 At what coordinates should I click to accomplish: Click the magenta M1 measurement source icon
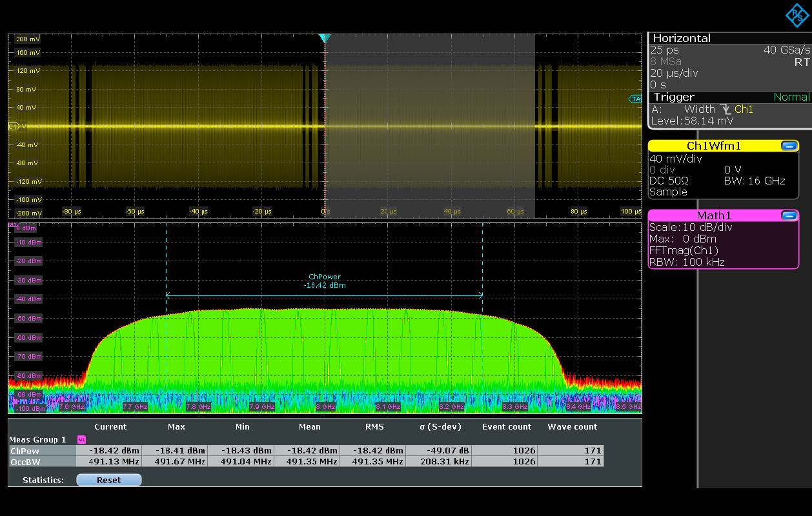[x=81, y=439]
